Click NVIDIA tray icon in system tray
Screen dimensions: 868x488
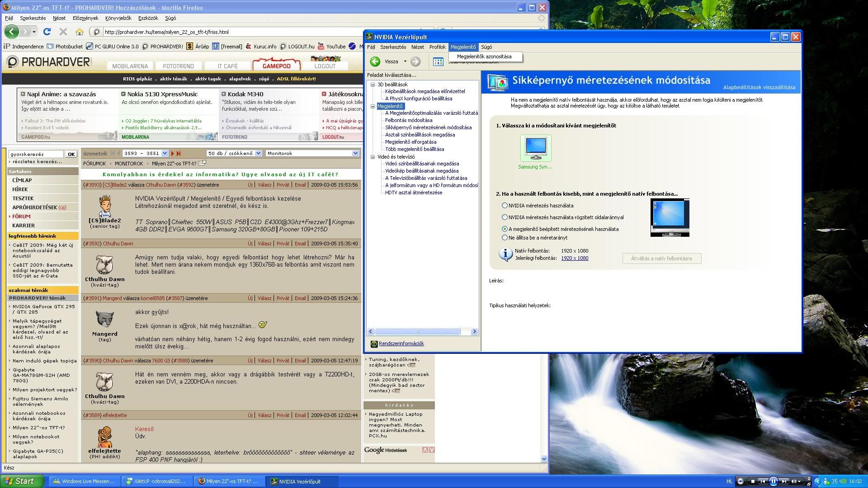point(842,481)
